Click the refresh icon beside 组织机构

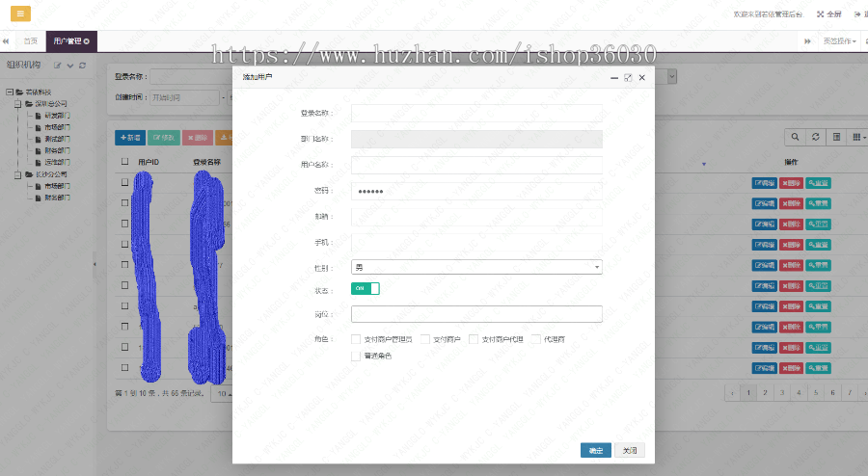point(83,66)
